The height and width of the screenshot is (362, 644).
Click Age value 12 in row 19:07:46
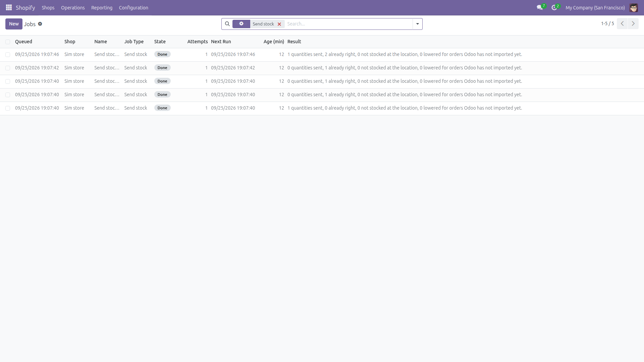point(281,54)
